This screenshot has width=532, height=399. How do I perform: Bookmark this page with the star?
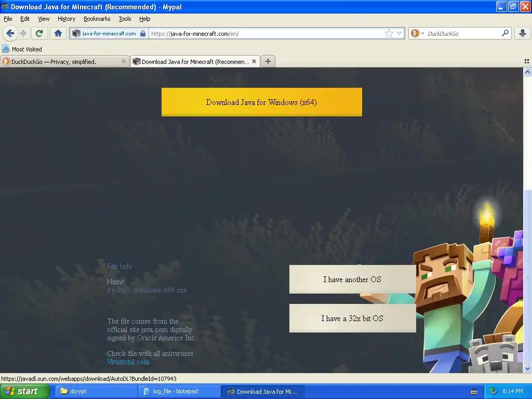389,33
